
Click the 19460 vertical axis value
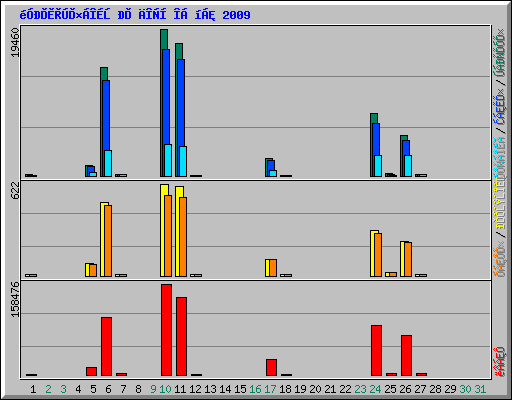15,42
